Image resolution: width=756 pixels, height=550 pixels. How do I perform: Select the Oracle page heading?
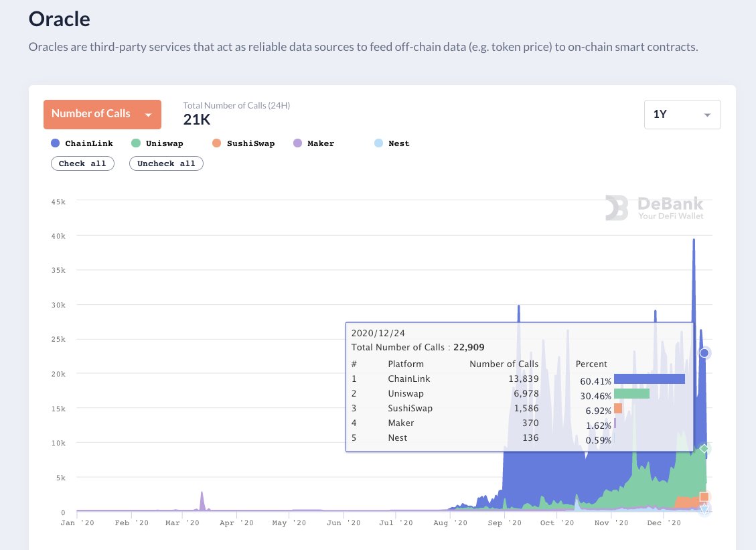(60, 19)
